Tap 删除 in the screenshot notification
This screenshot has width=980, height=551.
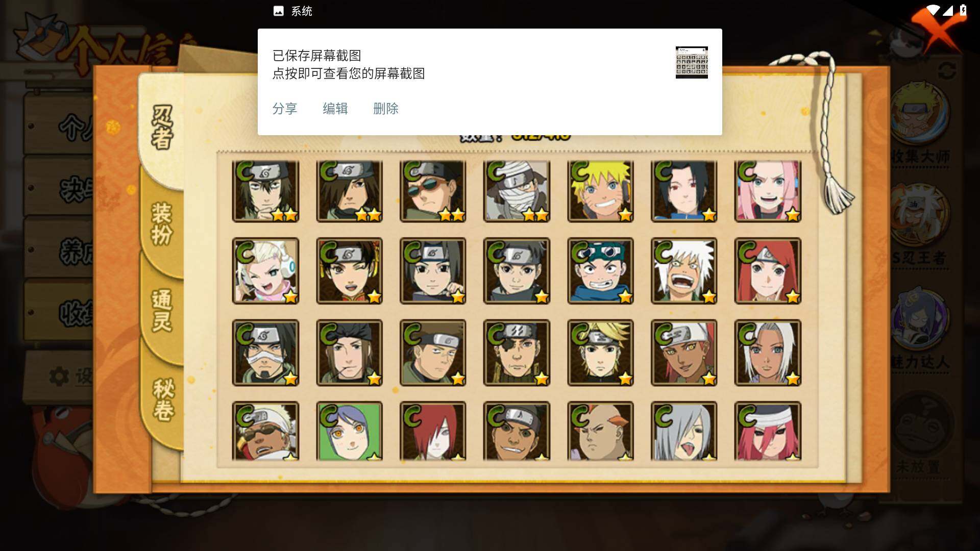point(386,109)
